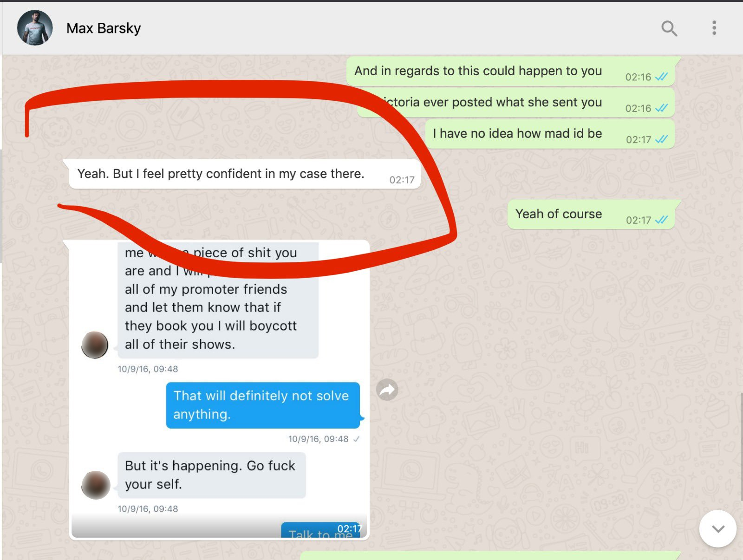Click the blurred avatar beside 'Go fuck your self'
Viewport: 743px width, 560px height.
click(x=95, y=485)
